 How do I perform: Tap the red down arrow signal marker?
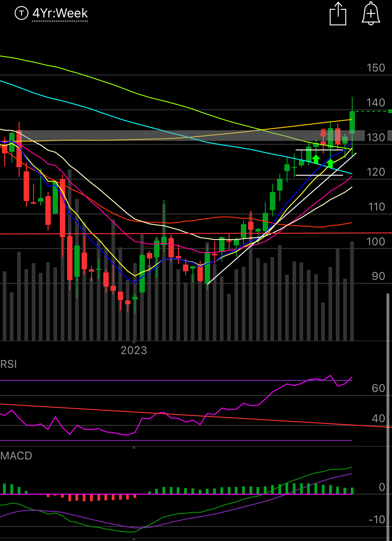click(x=323, y=133)
